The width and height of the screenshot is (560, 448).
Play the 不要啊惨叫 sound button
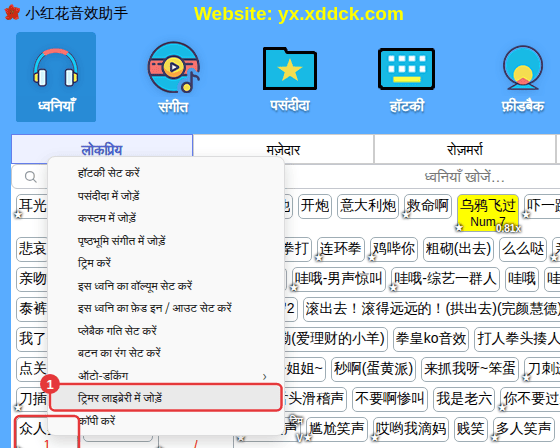pos(390,399)
